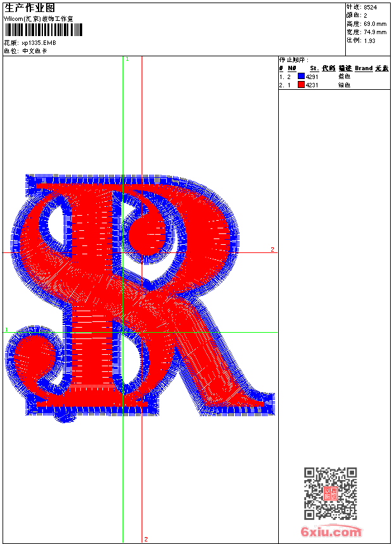This screenshot has height=544, width=392.
Task: Click the file name xp1335.EMB
Action: (x=39, y=42)
